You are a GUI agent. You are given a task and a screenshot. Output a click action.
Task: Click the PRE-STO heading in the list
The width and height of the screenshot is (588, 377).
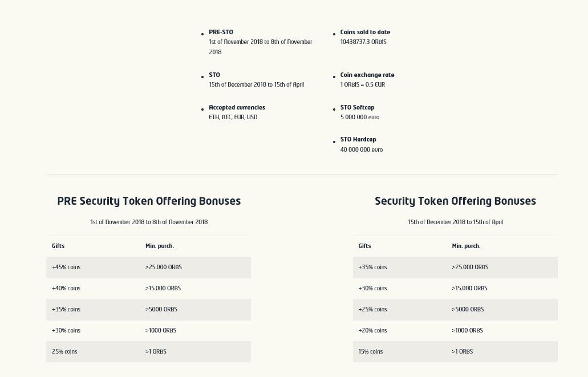pyautogui.click(x=221, y=32)
